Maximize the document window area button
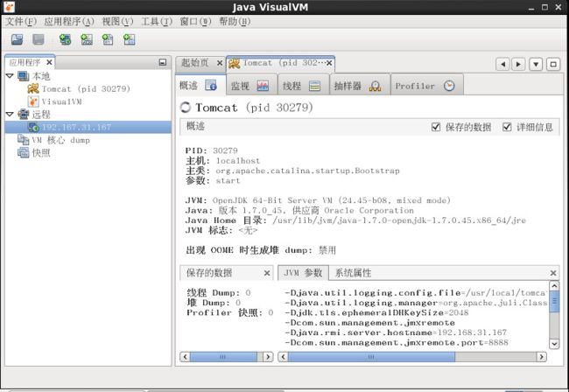569x392 pixels. coord(553,64)
